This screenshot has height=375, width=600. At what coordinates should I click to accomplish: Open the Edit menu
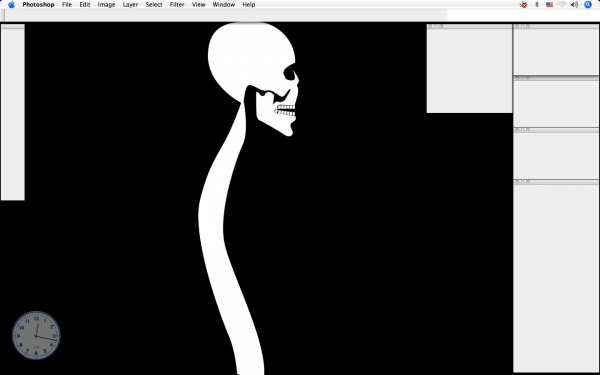pos(85,5)
